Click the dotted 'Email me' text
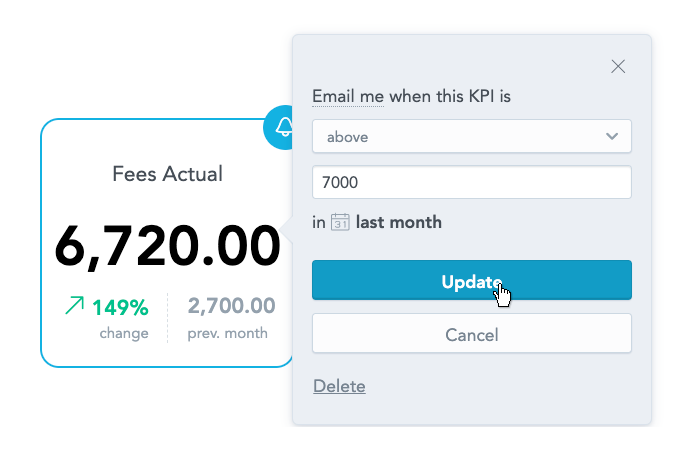The width and height of the screenshot is (688, 458). (x=348, y=97)
